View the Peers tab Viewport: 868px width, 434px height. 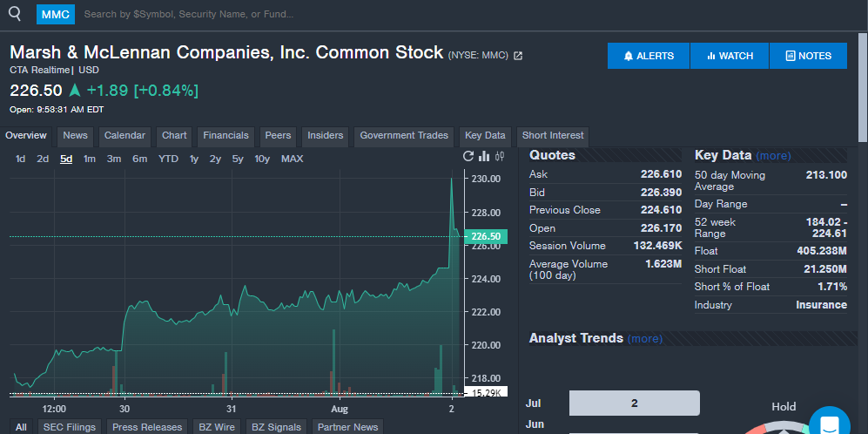coord(278,136)
